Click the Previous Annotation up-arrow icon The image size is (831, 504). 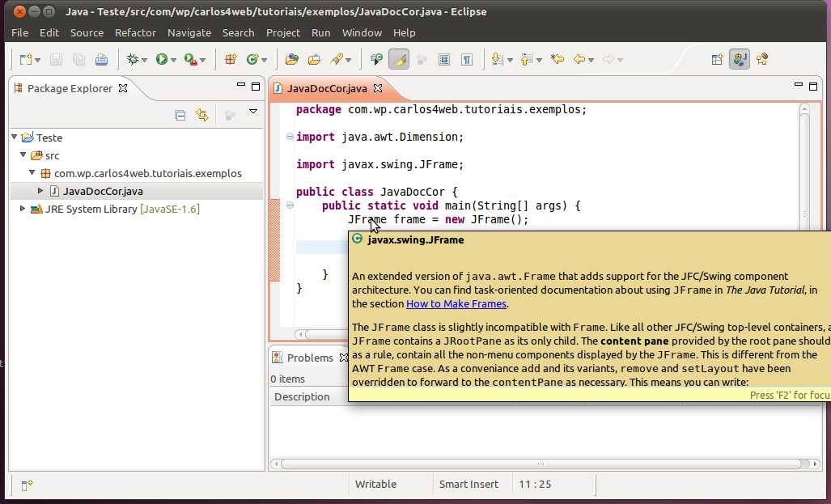tap(526, 59)
